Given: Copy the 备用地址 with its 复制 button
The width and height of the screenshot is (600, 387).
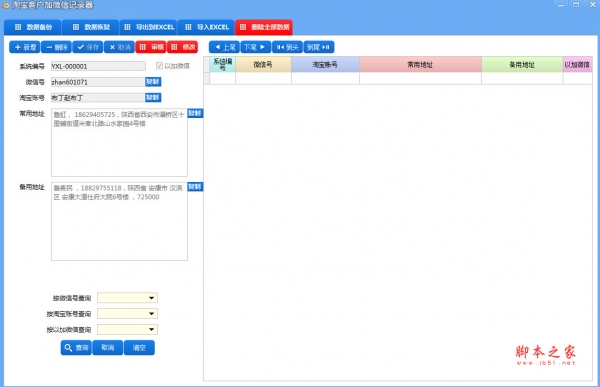Looking at the screenshot, I should coord(195,187).
